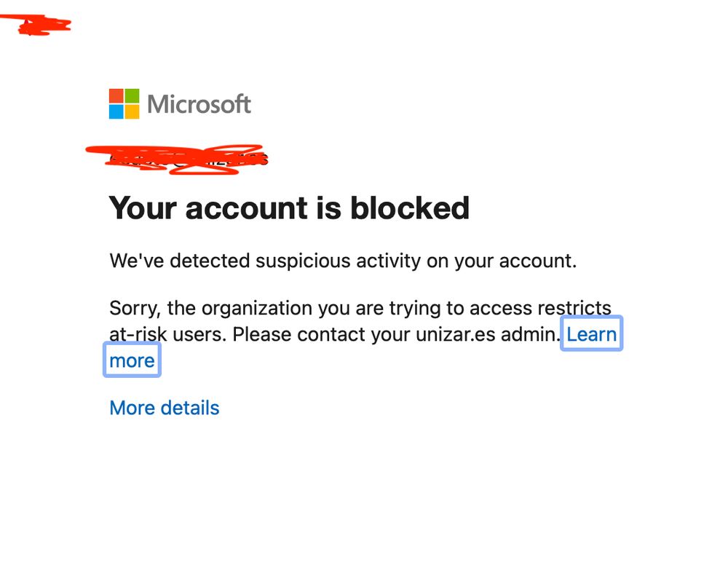Click the "Your account is blocked" heading
Screen dimensions: 728x573
click(x=289, y=208)
